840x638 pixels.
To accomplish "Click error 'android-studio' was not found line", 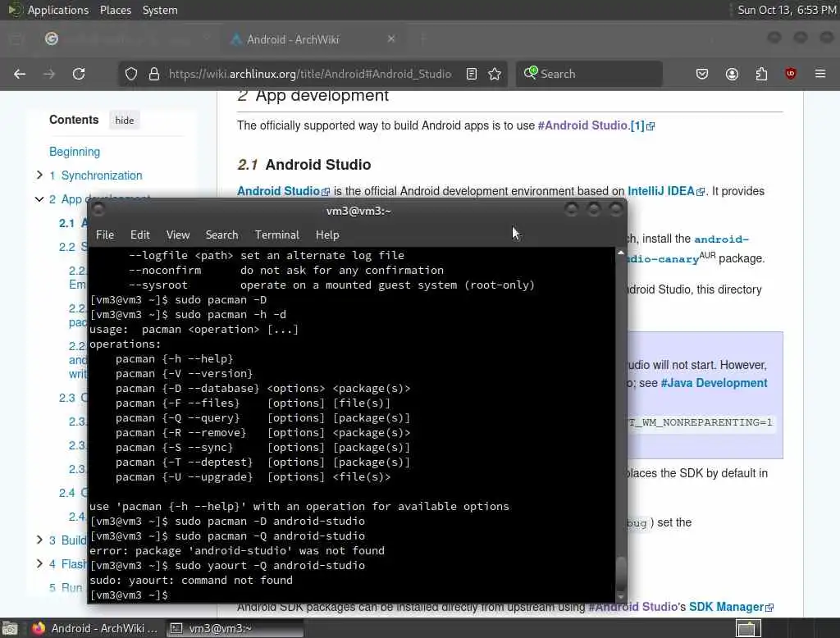I will pos(237,551).
